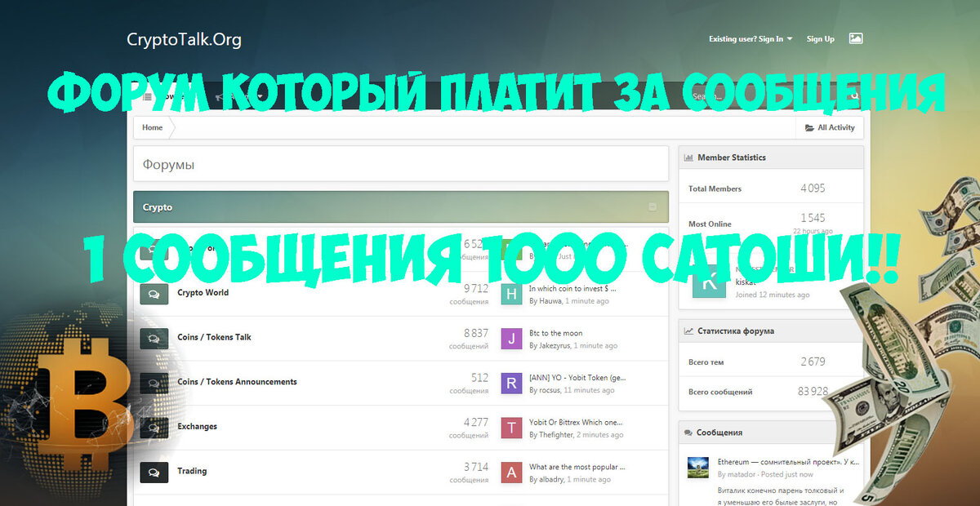Click Crypto World's 9 712 message count
The height and width of the screenshot is (506, 980).
(475, 288)
